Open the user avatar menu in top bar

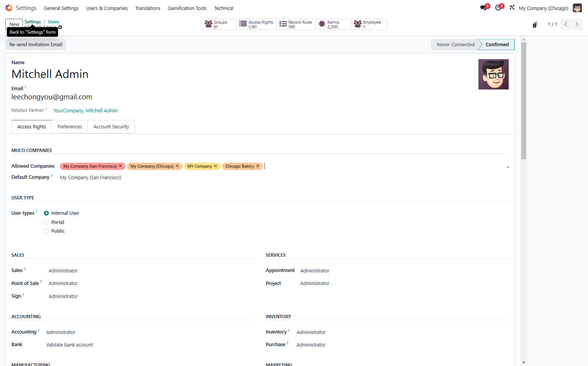(x=577, y=8)
